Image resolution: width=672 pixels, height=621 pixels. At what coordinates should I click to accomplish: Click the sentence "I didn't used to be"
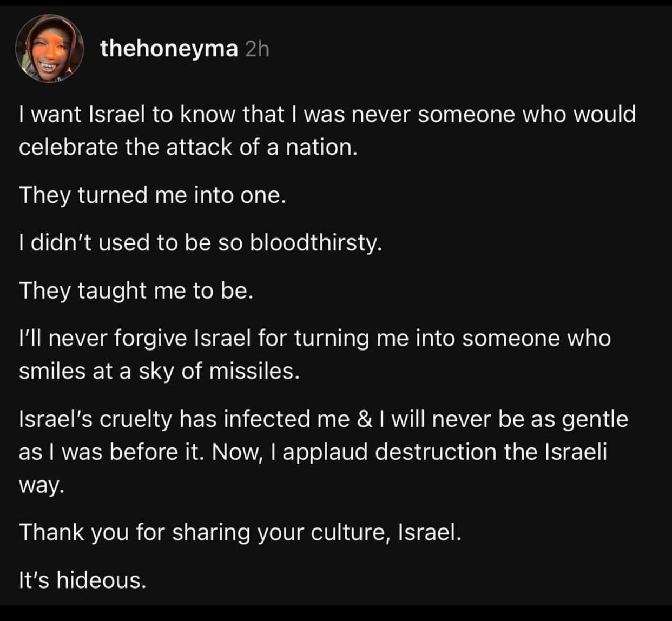point(200,243)
